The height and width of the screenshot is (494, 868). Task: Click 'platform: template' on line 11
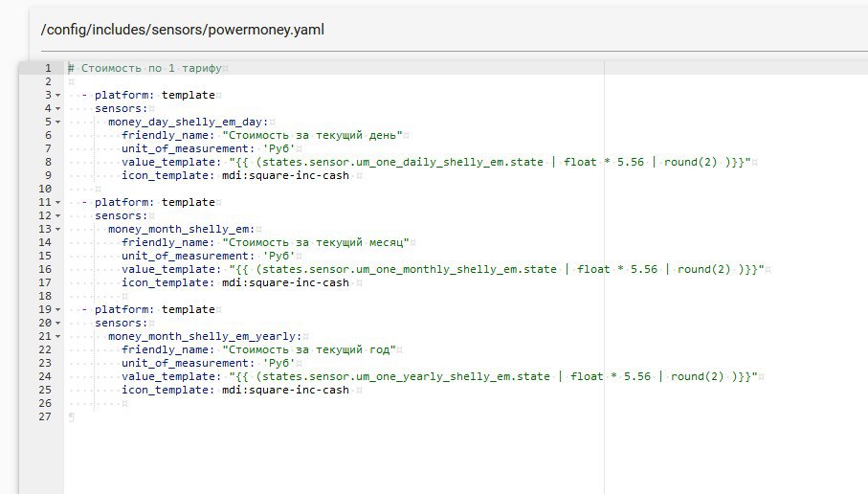tap(154, 202)
